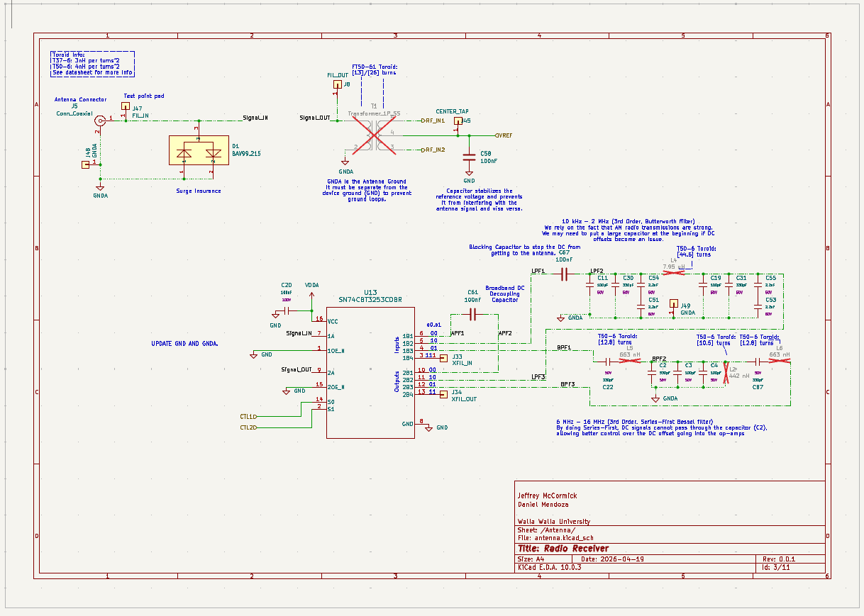Select the C20 decoupling capacitor symbol
The width and height of the screenshot is (864, 616).
[x=287, y=310]
